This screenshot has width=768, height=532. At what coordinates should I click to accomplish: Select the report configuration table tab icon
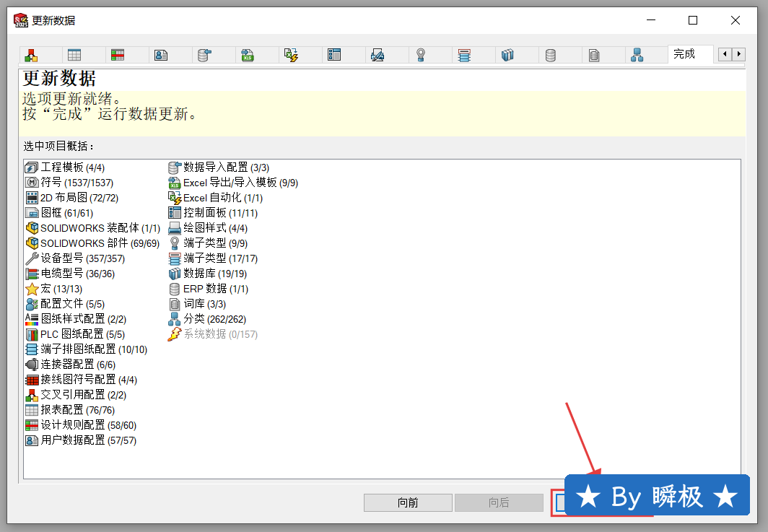[x=74, y=55]
